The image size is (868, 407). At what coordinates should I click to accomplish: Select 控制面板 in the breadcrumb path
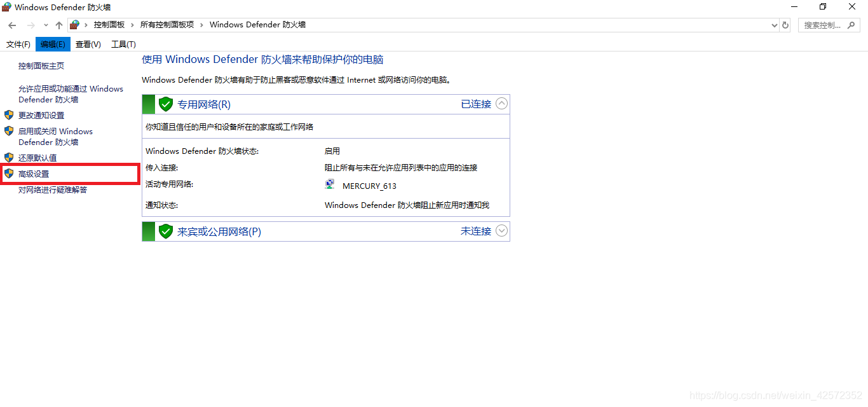(x=109, y=25)
